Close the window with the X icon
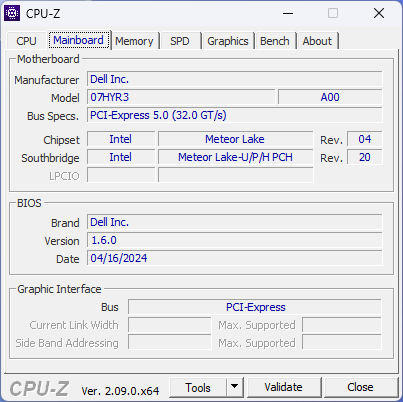Image resolution: width=403 pixels, height=402 pixels. coord(379,13)
